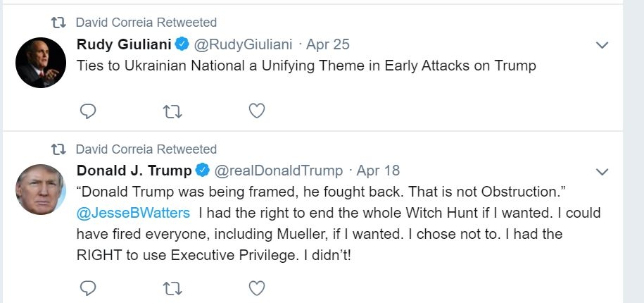644x303 pixels.
Task: Reply to Rudy Giuliani's tweet
Action: 88,111
